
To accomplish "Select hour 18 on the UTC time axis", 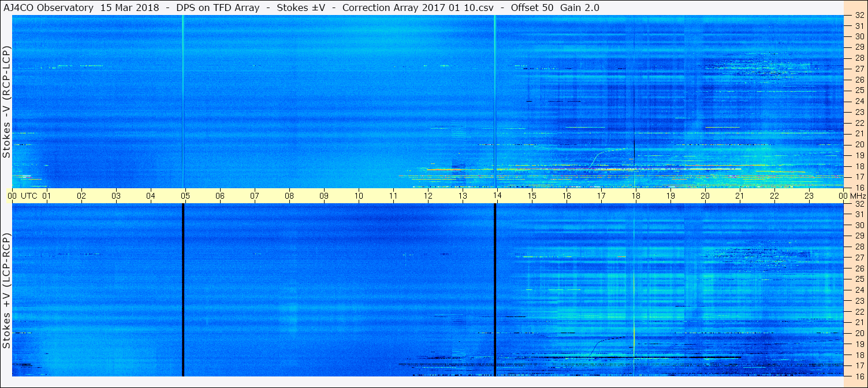I will pyautogui.click(x=635, y=196).
